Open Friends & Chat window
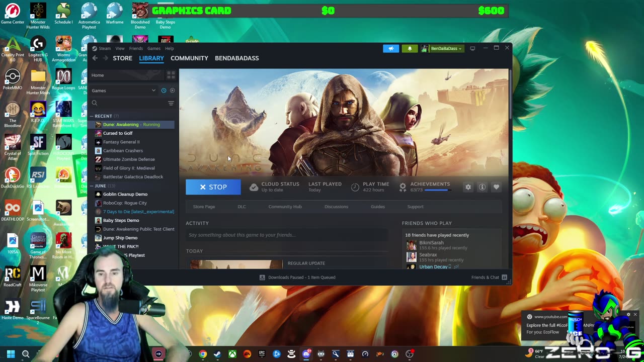The width and height of the screenshot is (644, 362). click(489, 278)
